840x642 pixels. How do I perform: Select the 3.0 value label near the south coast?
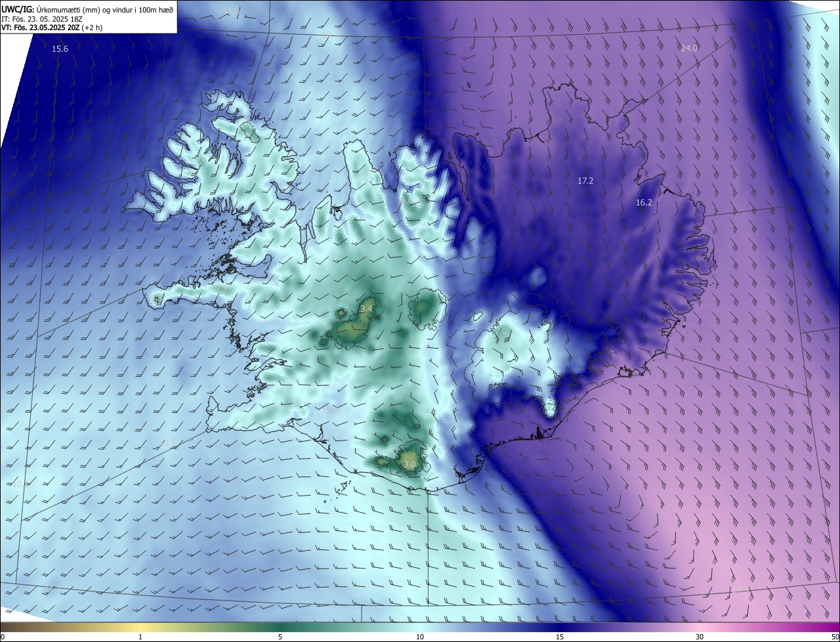[409, 465]
